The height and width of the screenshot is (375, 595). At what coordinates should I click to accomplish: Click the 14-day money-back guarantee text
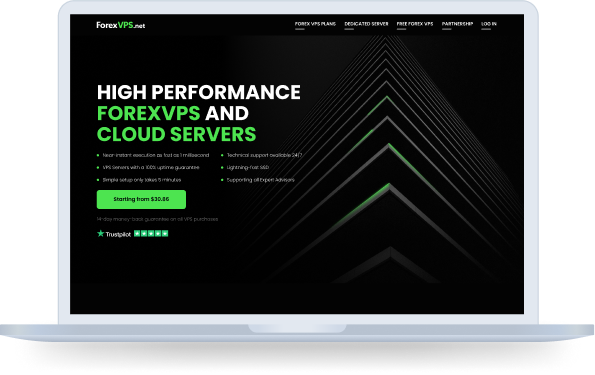tap(157, 219)
